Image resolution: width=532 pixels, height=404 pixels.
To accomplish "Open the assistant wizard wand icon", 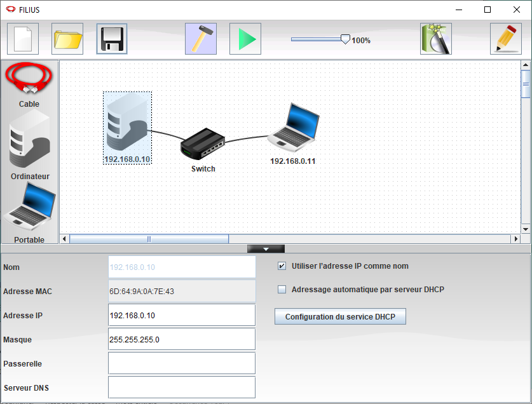I will coord(436,39).
